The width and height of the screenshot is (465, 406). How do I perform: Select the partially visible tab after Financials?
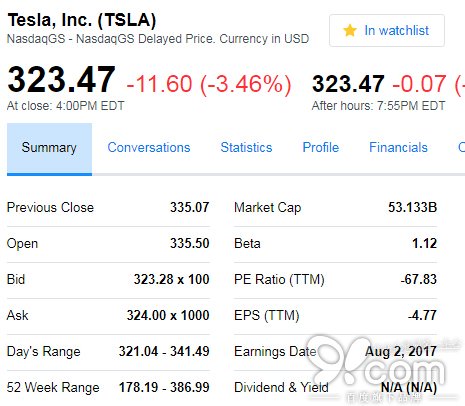point(461,147)
